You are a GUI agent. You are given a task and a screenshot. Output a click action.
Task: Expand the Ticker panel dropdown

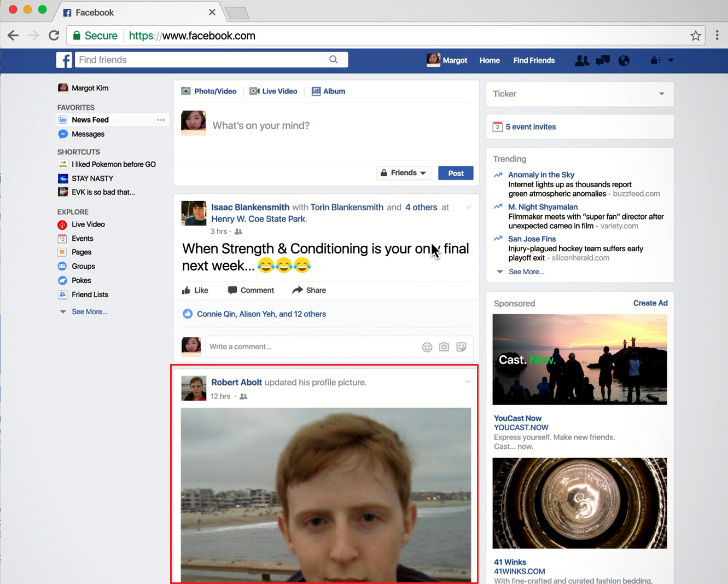[x=661, y=94]
